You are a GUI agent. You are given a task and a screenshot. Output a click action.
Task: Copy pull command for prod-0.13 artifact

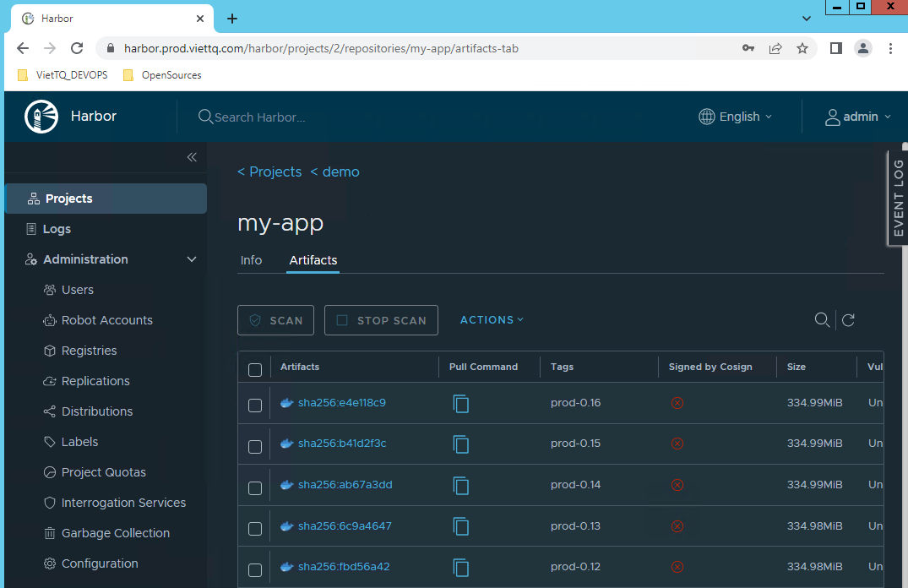(x=460, y=526)
